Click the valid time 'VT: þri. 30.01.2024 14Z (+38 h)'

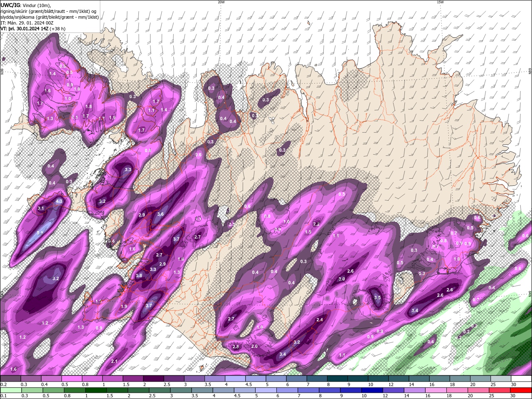tap(34, 29)
